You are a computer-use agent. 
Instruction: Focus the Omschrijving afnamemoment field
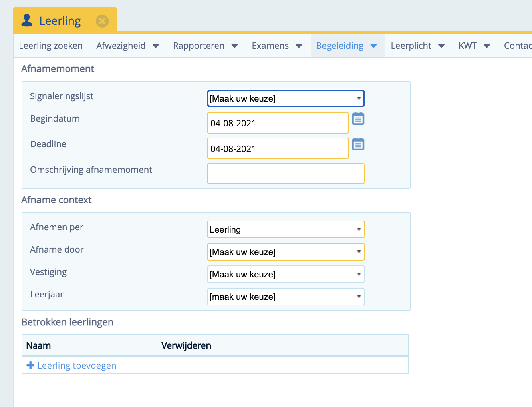click(286, 174)
